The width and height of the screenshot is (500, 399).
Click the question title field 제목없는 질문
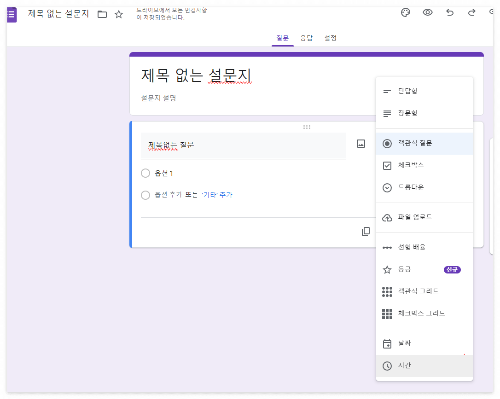243,145
